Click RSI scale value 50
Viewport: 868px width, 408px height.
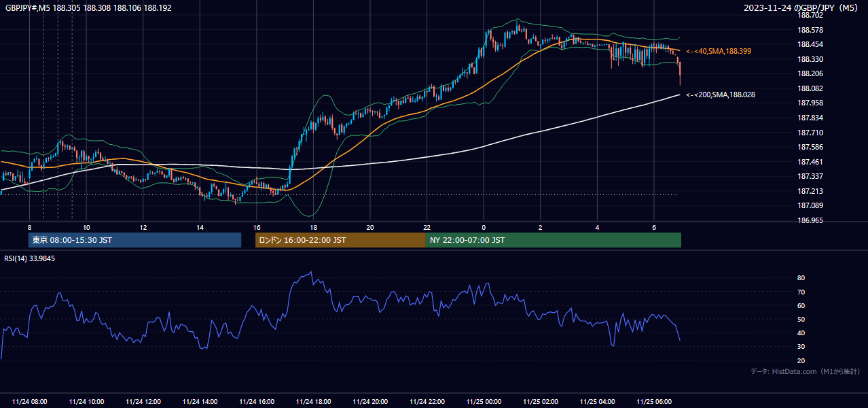(x=801, y=319)
